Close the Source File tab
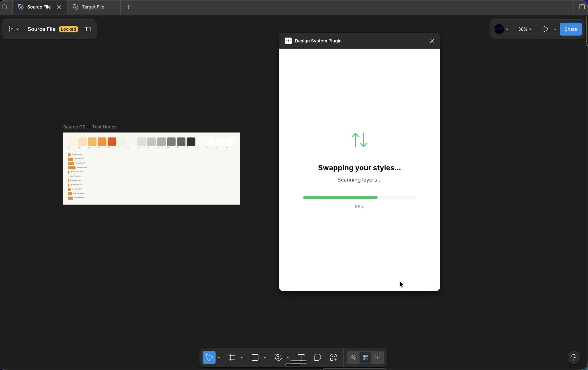The width and height of the screenshot is (588, 370). click(59, 7)
